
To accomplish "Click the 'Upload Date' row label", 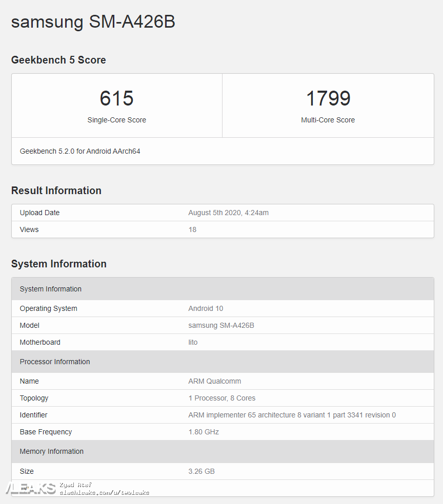I will click(x=39, y=213).
